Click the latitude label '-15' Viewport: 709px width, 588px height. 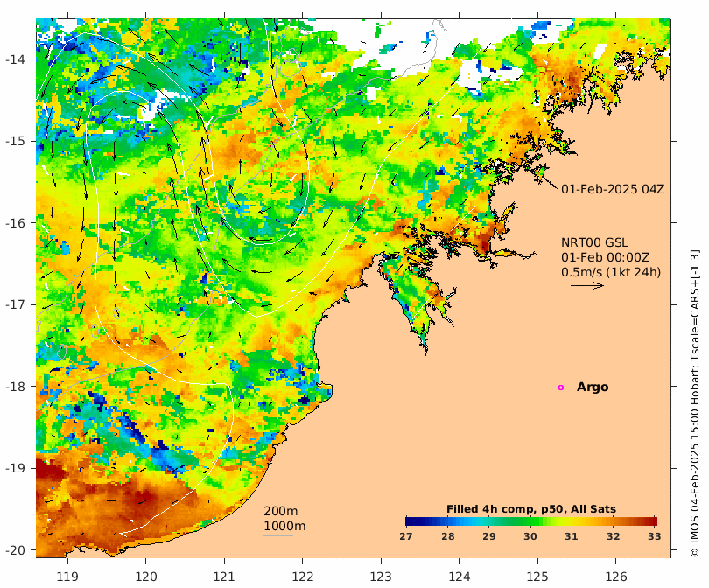[x=16, y=141]
